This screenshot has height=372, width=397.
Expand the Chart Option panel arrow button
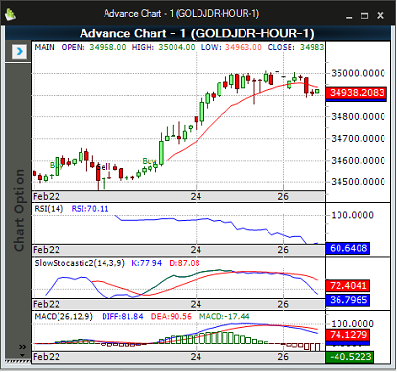tap(19, 52)
